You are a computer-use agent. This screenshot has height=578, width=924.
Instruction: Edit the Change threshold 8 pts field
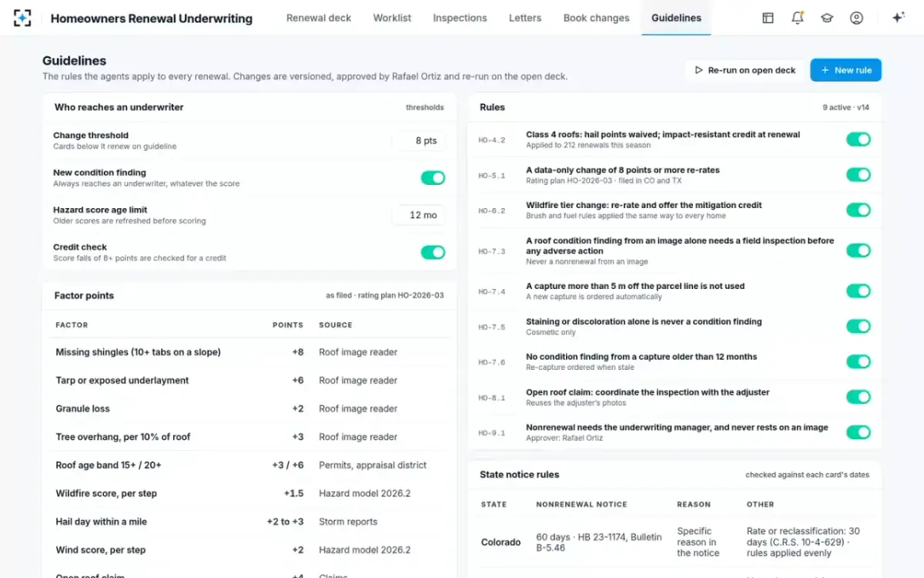[418, 140]
